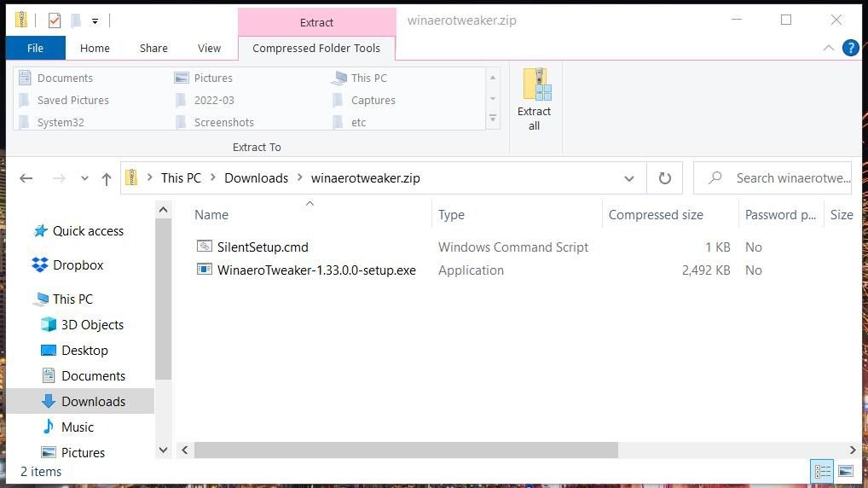Expand the chevron after This PC breadcrumb
Viewport: 868px width, 488px height.
(x=212, y=177)
